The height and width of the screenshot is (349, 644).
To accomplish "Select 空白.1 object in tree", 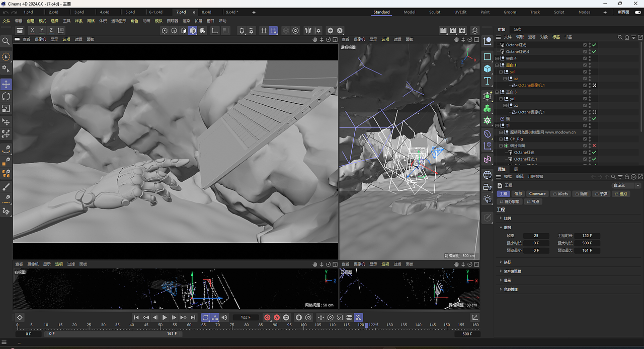I will click(511, 65).
